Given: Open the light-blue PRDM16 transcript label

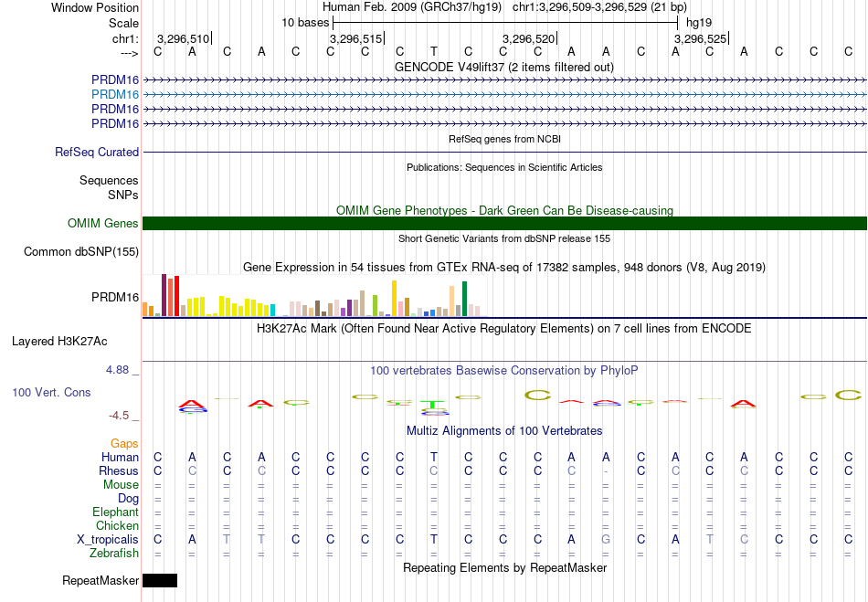Looking at the screenshot, I should pyautogui.click(x=115, y=95).
